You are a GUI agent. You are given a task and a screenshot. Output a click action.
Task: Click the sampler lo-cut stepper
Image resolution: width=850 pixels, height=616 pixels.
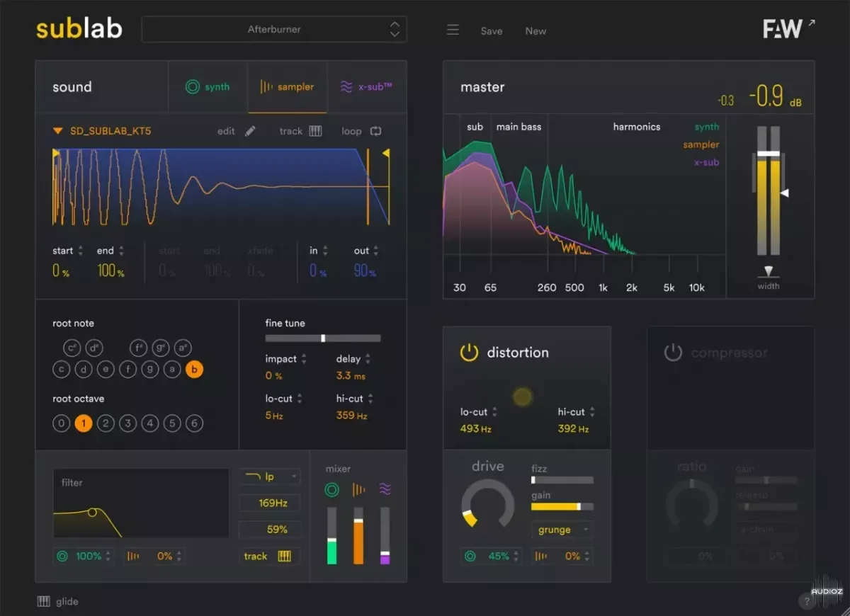pos(300,399)
